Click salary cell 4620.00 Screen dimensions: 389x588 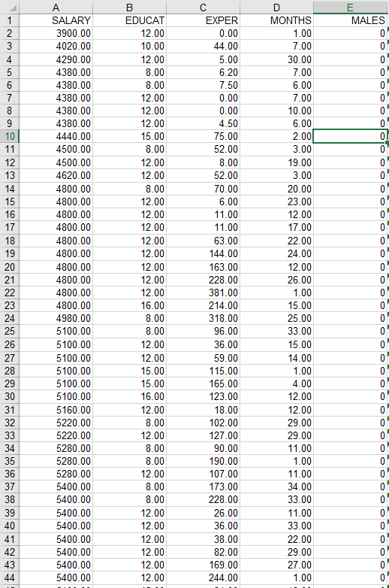click(x=56, y=175)
